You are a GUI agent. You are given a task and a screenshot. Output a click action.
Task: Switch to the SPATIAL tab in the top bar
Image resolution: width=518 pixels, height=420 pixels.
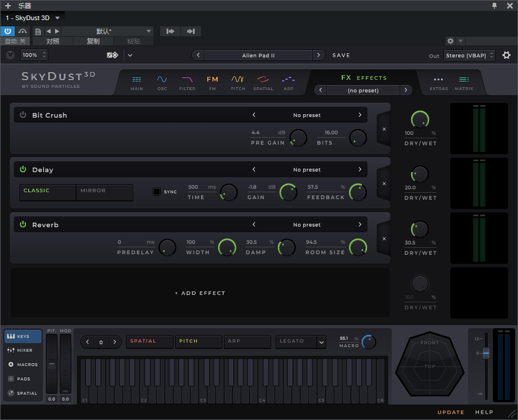[263, 83]
